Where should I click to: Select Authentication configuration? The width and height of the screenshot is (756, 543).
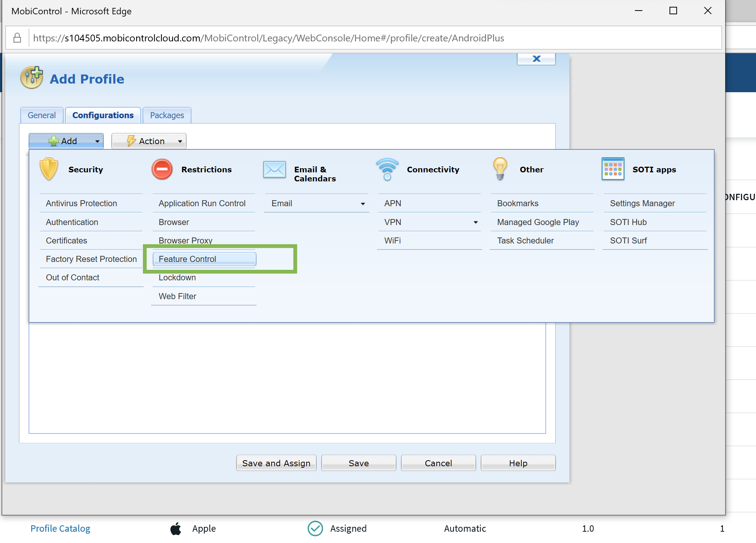tap(91, 222)
